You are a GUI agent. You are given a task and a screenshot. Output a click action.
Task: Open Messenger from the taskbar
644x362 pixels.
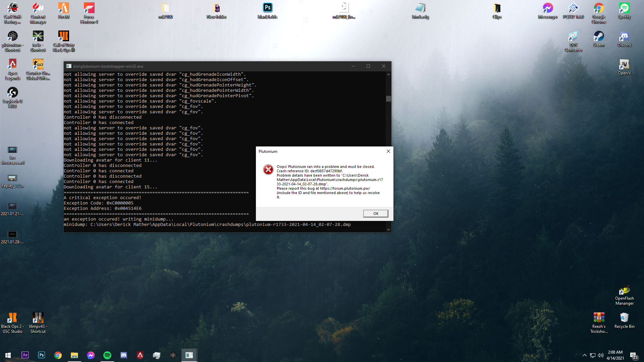pyautogui.click(x=91, y=355)
